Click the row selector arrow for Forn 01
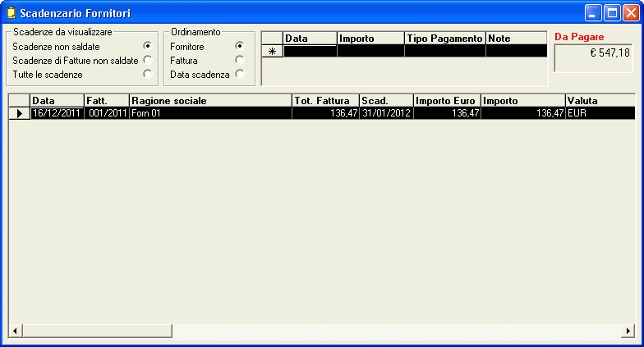This screenshot has width=644, height=347. pos(20,113)
